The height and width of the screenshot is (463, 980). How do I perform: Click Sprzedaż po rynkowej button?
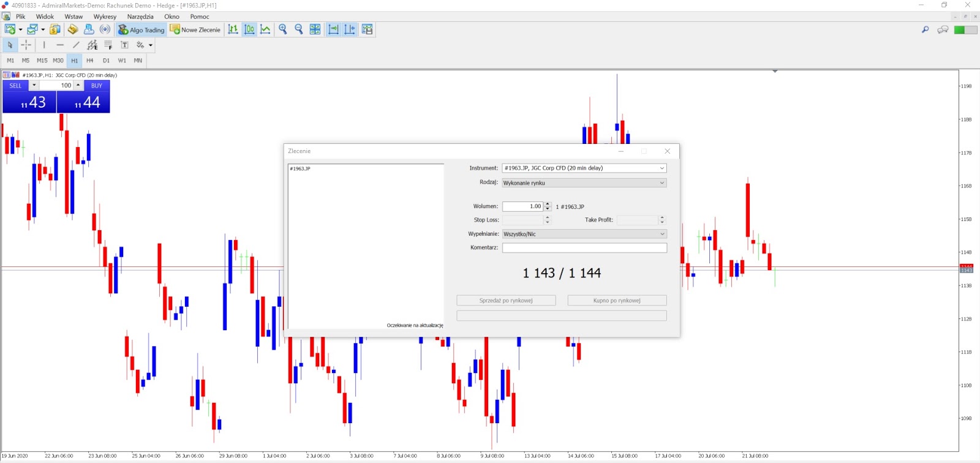tap(506, 300)
